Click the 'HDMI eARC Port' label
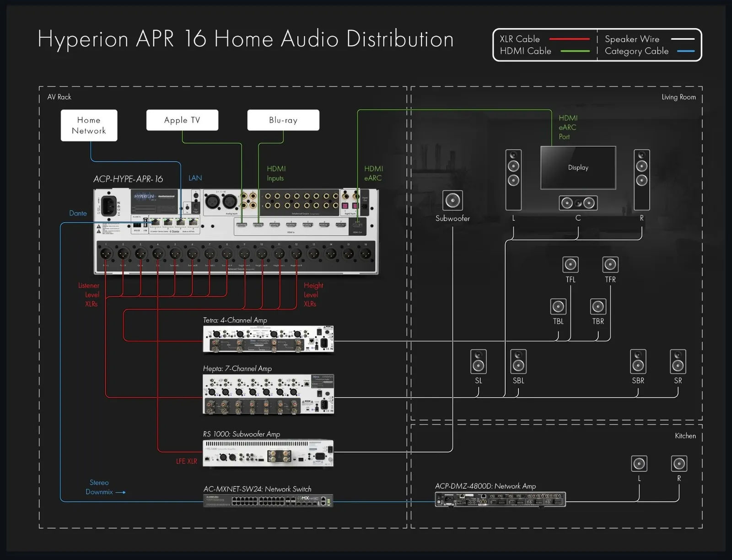The image size is (732, 560). [568, 127]
